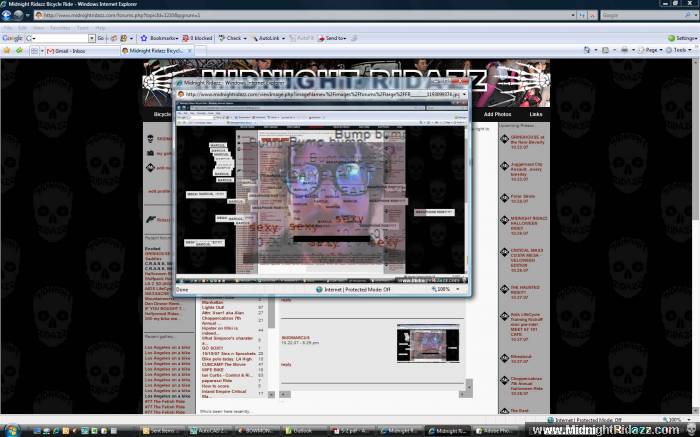Image resolution: width=700 pixels, height=437 pixels.
Task: Click the popup's 100% zoom level control
Action: tap(445, 289)
